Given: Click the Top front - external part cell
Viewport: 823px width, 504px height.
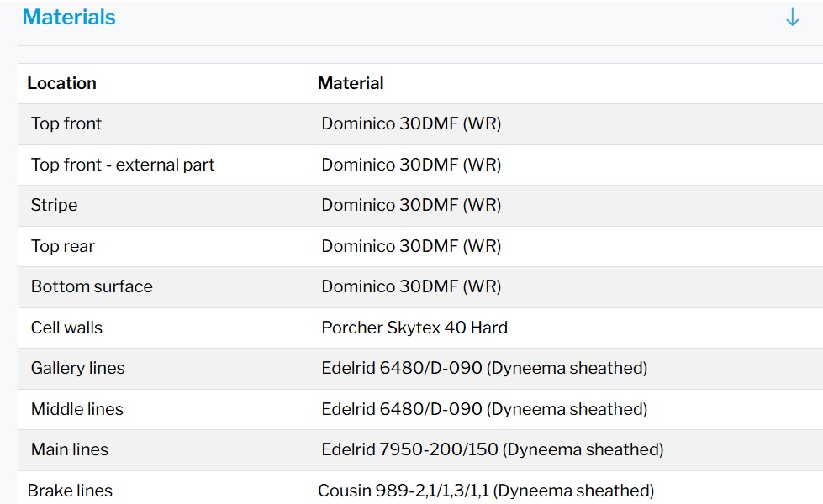Looking at the screenshot, I should coord(123,165).
